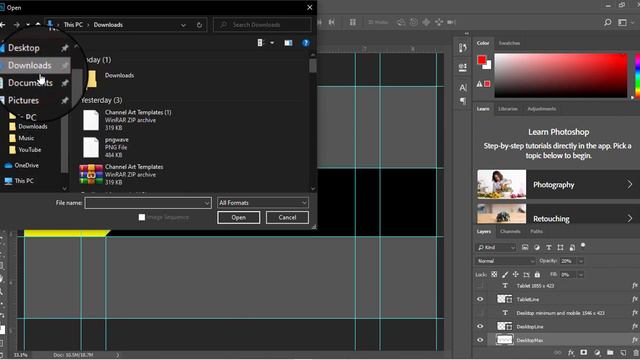This screenshot has width=640, height=360.
Task: Show the Desktop minimum and mobile text layer
Action: (480, 313)
